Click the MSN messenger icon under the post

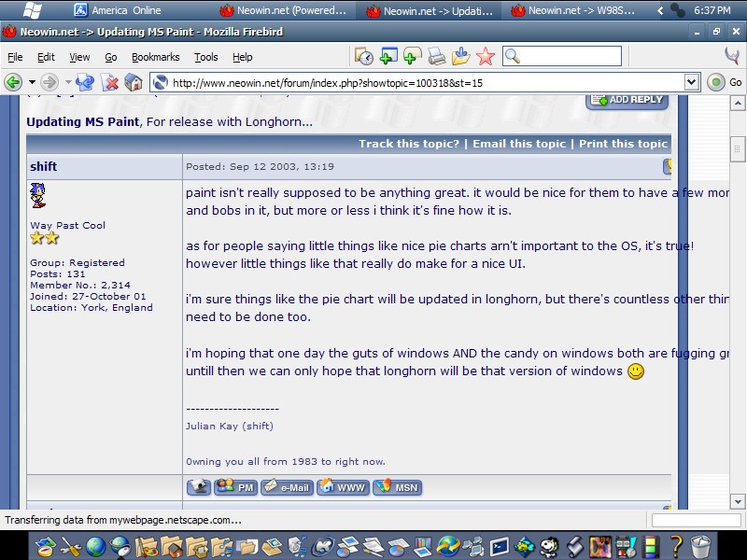pyautogui.click(x=396, y=486)
